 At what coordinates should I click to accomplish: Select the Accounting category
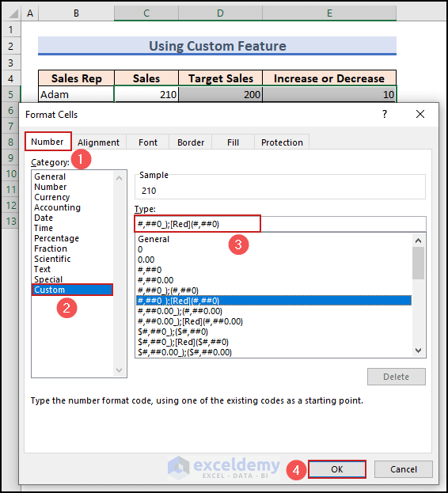click(72, 207)
